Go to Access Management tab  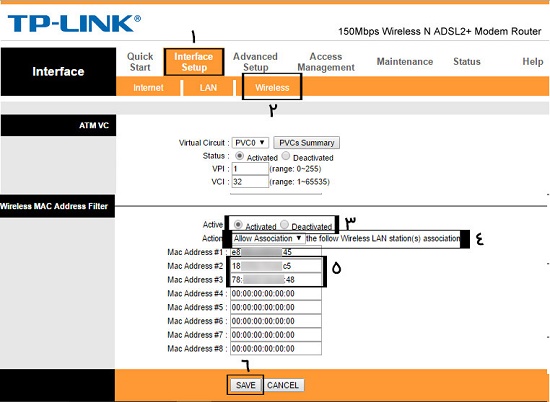(x=326, y=62)
